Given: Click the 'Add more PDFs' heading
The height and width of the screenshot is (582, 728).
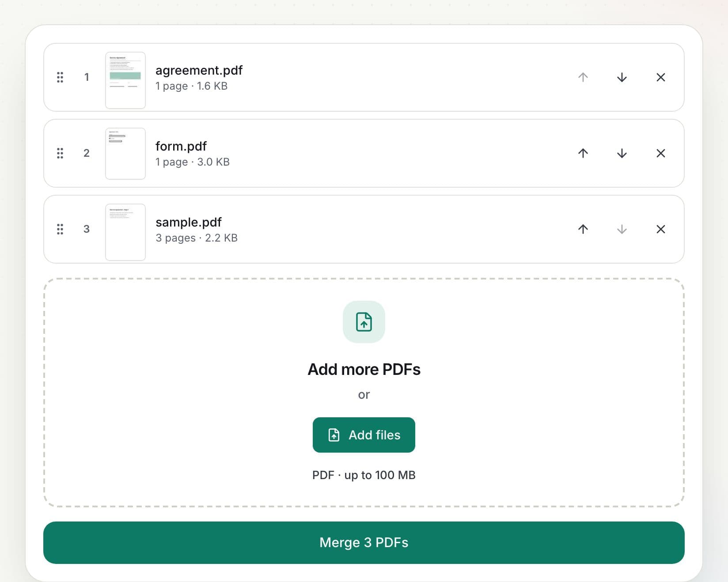Looking at the screenshot, I should click(364, 369).
